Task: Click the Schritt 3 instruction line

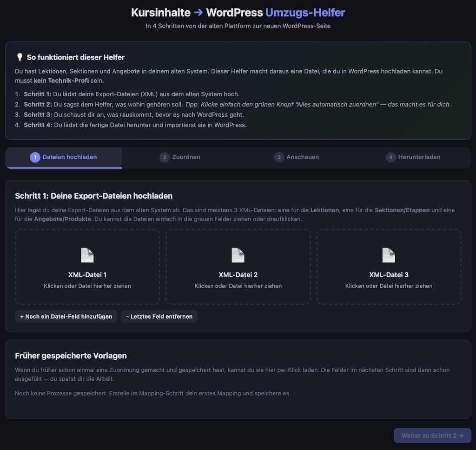Action: (134, 115)
